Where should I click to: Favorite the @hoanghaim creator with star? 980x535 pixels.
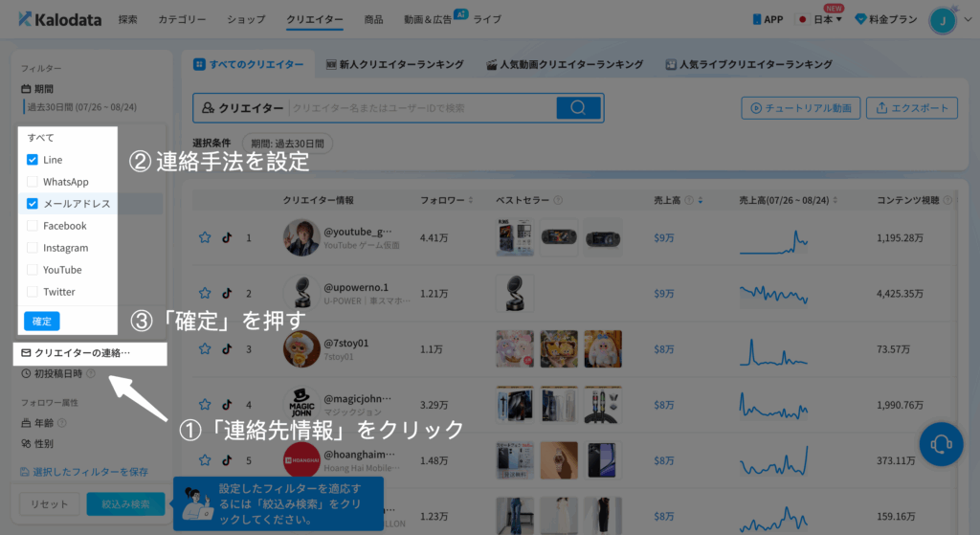click(x=205, y=460)
